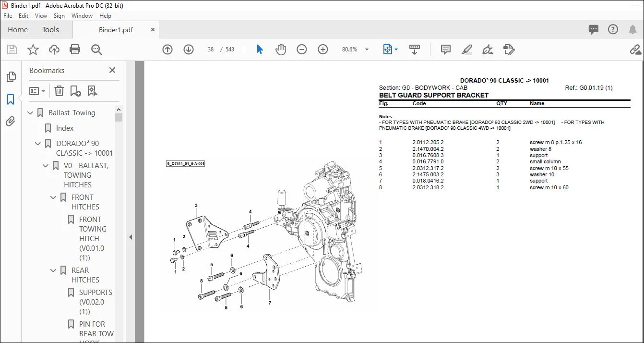Screen dimensions: 644x343
Task: Select the highlight text pen tool
Action: pos(467,49)
